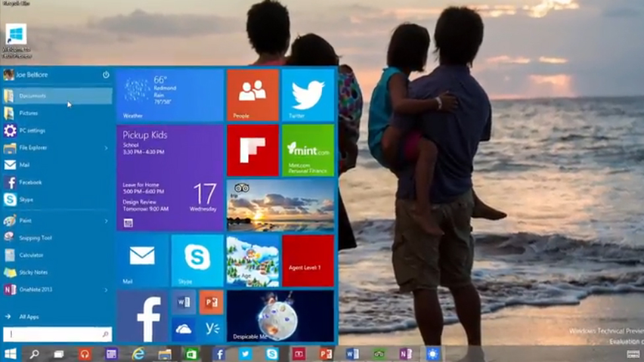
Task: Open the dark red app icon beside Skype in taskbar
Action: pos(299,354)
